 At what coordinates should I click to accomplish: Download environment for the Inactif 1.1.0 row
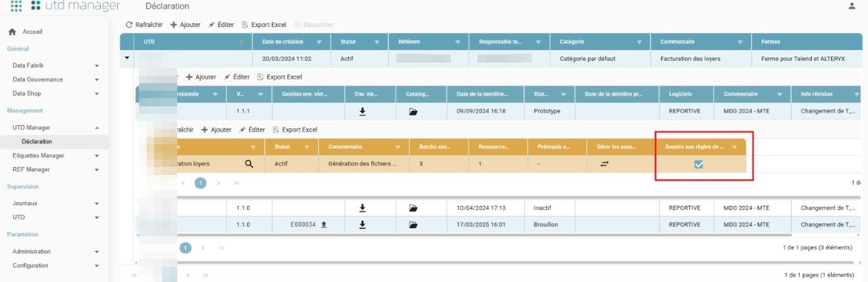pyautogui.click(x=362, y=208)
